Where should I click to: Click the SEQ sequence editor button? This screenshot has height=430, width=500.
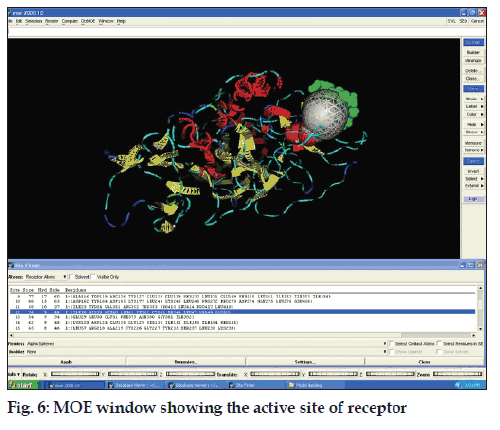[x=463, y=21]
